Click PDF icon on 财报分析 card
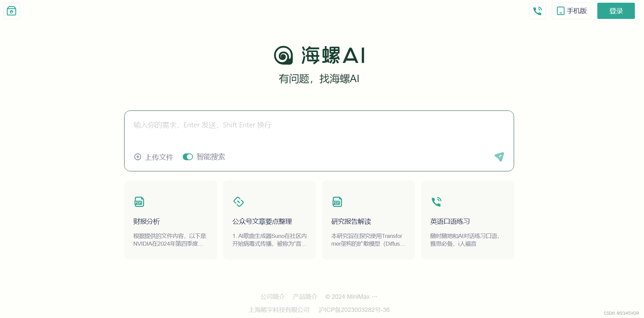This screenshot has height=318, width=644. (139, 202)
